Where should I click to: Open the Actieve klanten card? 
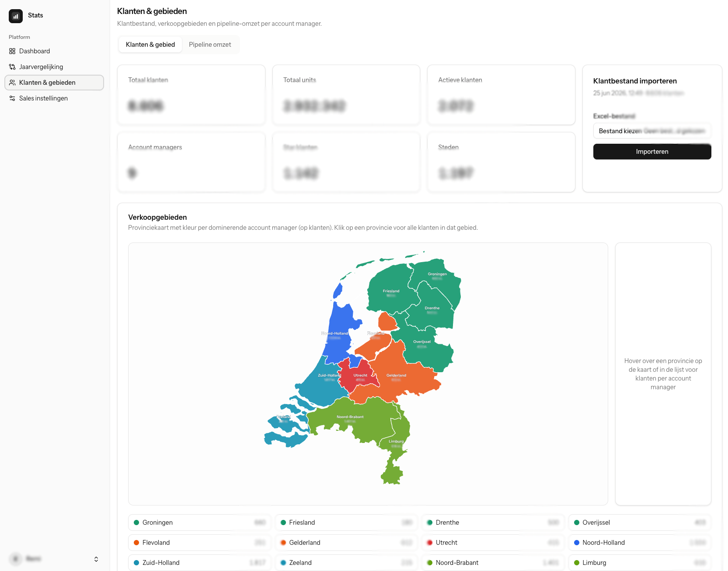pos(501,95)
